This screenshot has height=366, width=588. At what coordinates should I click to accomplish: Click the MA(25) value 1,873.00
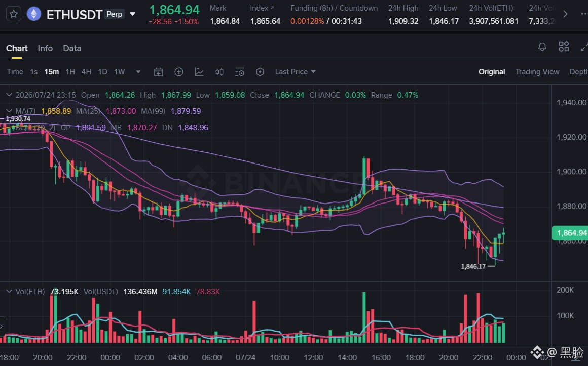click(x=121, y=111)
